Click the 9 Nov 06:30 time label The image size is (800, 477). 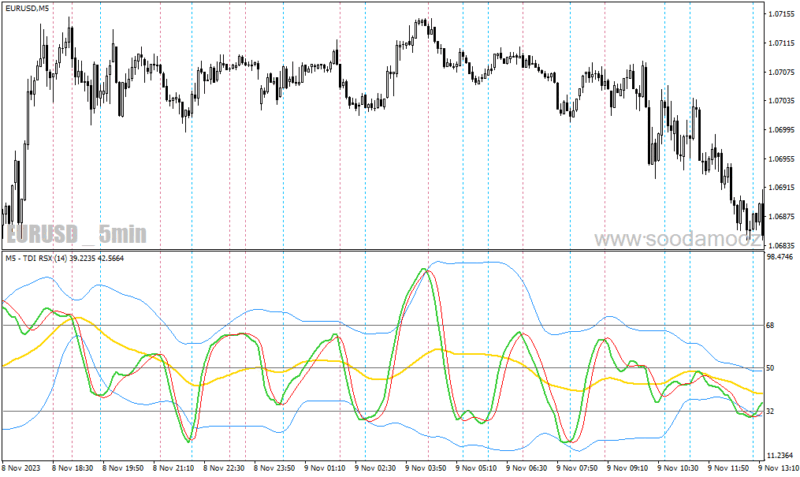pyautogui.click(x=527, y=467)
